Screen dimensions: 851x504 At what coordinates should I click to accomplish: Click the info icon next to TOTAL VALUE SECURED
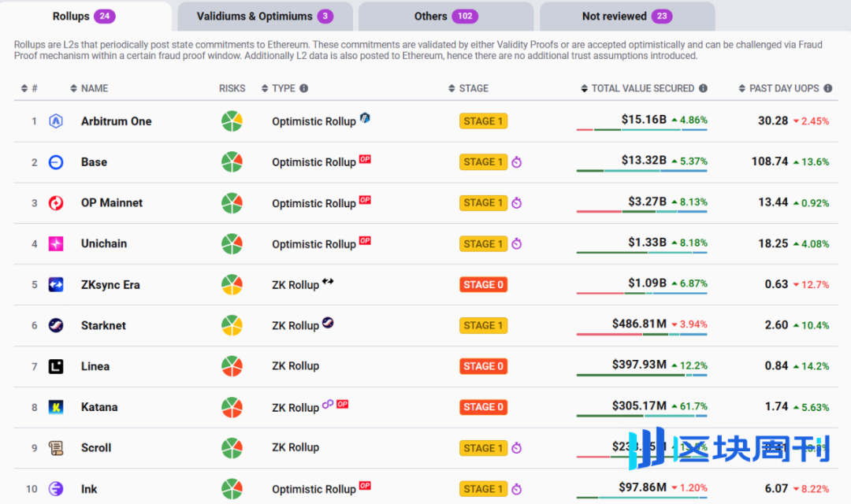[704, 88]
